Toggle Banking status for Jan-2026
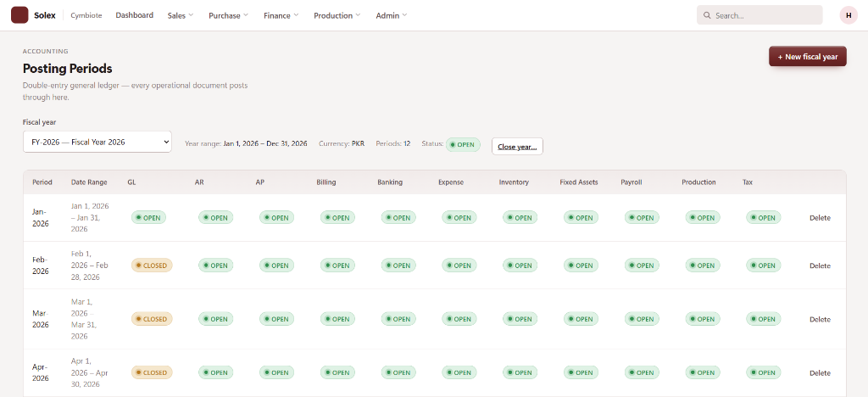Viewport: 868px width, 397px height. pyautogui.click(x=398, y=218)
